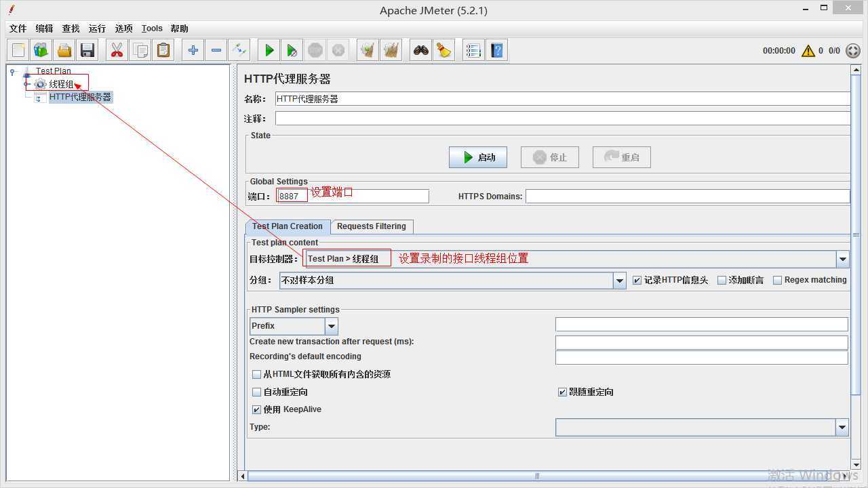Expand all nodes with plus icon

click(193, 50)
